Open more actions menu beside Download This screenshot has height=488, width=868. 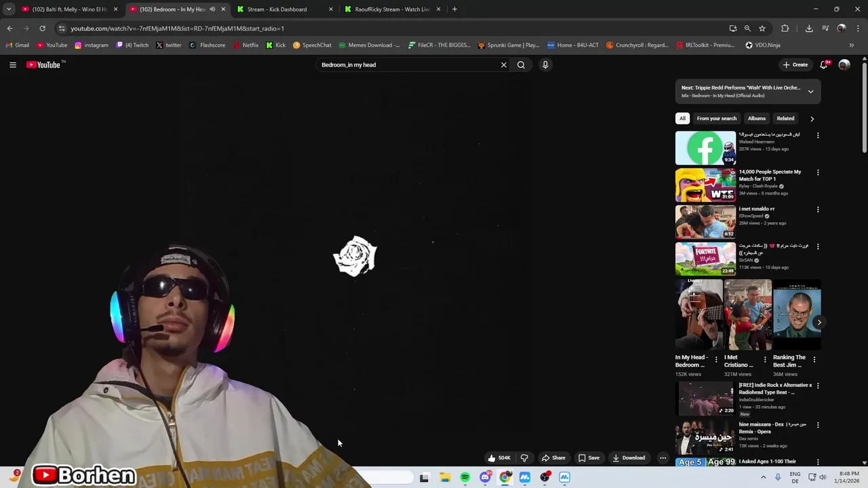[x=663, y=458]
